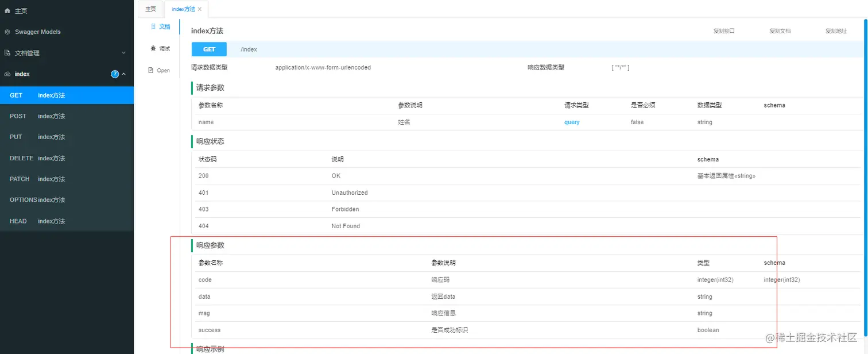Click the 文档管理 document icon
868x354 pixels.
[7, 53]
